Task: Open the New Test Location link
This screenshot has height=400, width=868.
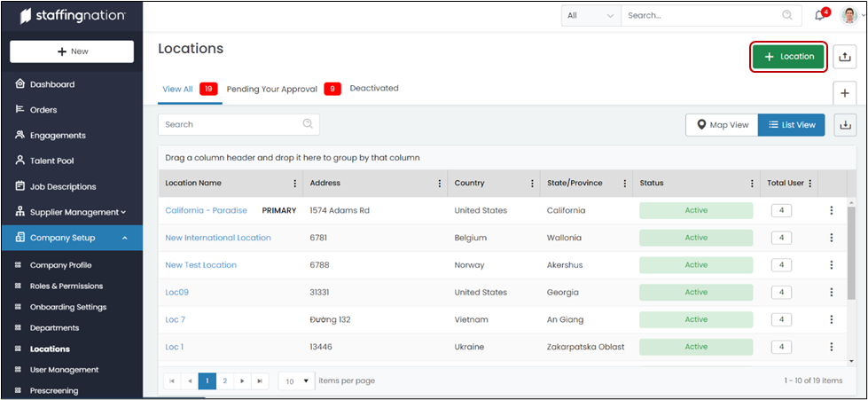Action: (201, 265)
